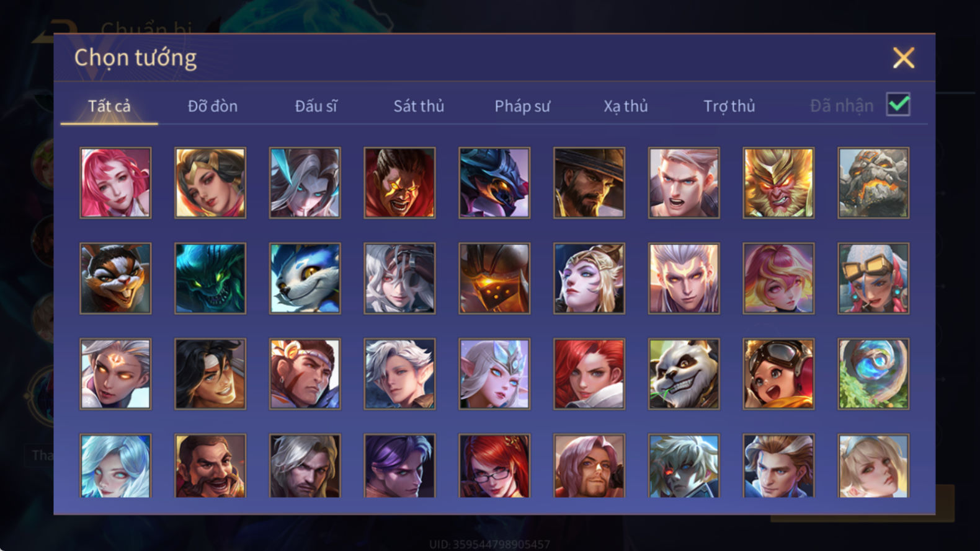The height and width of the screenshot is (551, 980).
Task: Switch to the Xạ thủ tab
Action: tap(626, 106)
